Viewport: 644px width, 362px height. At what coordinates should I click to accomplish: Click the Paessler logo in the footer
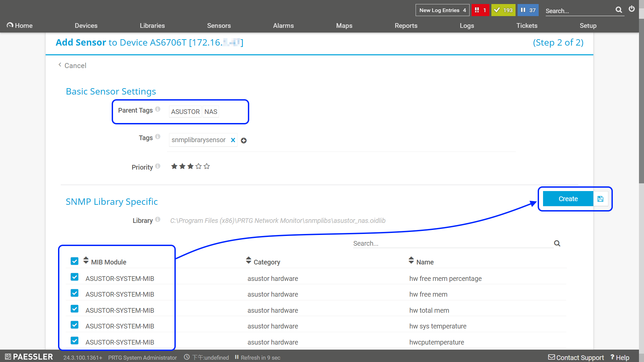(29, 357)
